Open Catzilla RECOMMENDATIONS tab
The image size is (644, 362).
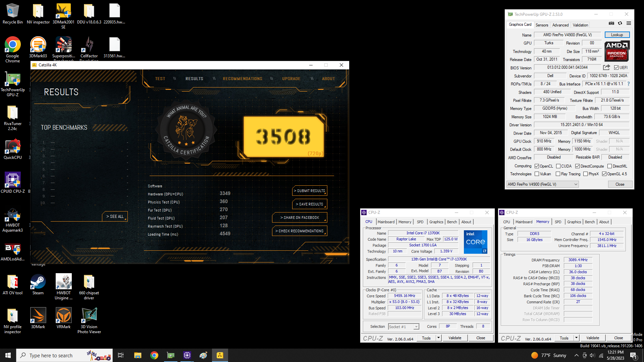click(x=243, y=79)
